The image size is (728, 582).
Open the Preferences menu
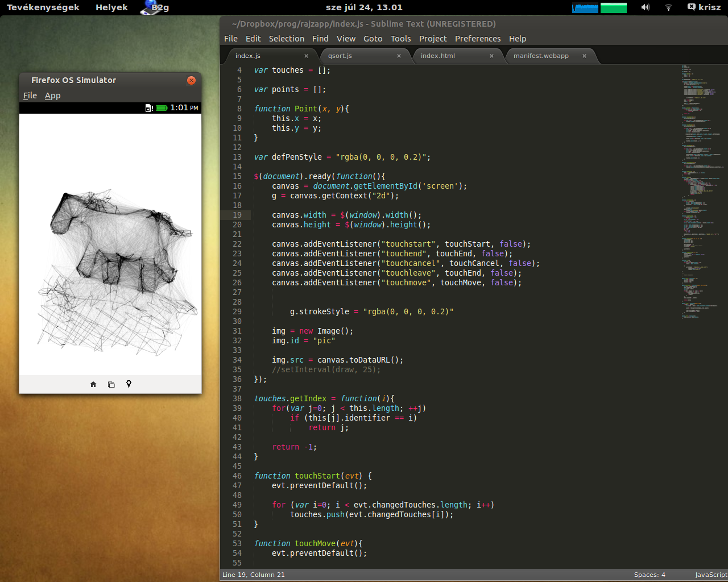pyautogui.click(x=478, y=39)
